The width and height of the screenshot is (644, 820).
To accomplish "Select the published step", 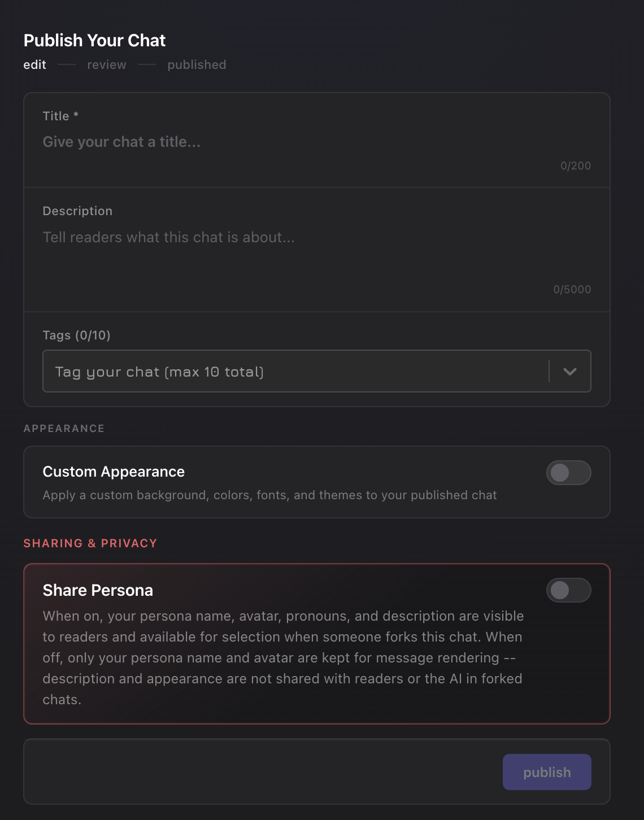I will (196, 64).
